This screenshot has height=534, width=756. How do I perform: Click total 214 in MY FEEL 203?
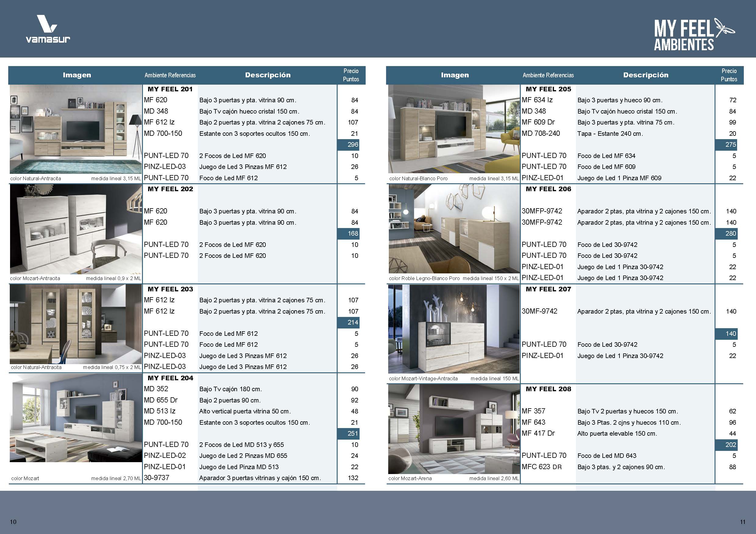tap(348, 322)
